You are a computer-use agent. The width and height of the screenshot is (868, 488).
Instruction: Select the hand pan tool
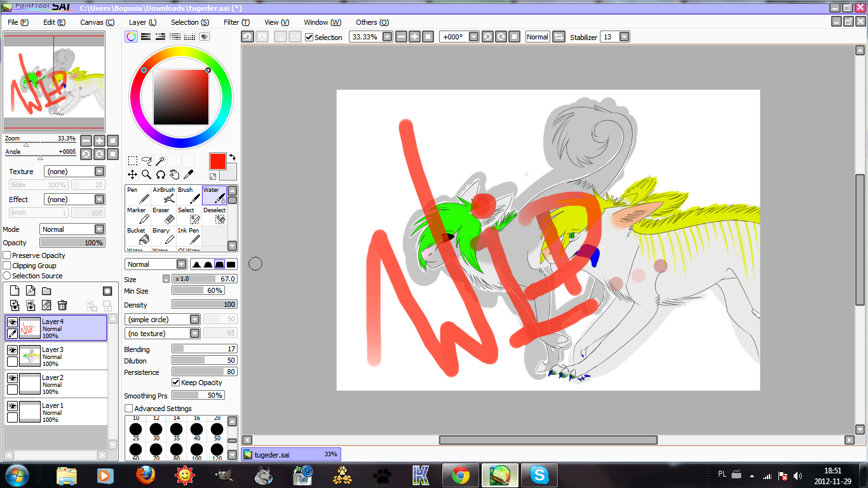click(174, 174)
